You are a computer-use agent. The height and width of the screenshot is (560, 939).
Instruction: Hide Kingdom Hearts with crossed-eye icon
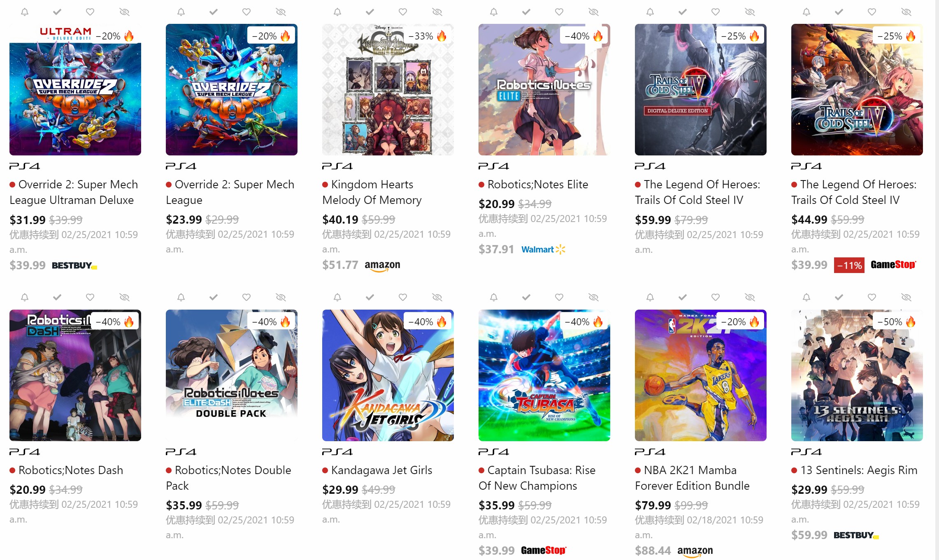pos(437,12)
